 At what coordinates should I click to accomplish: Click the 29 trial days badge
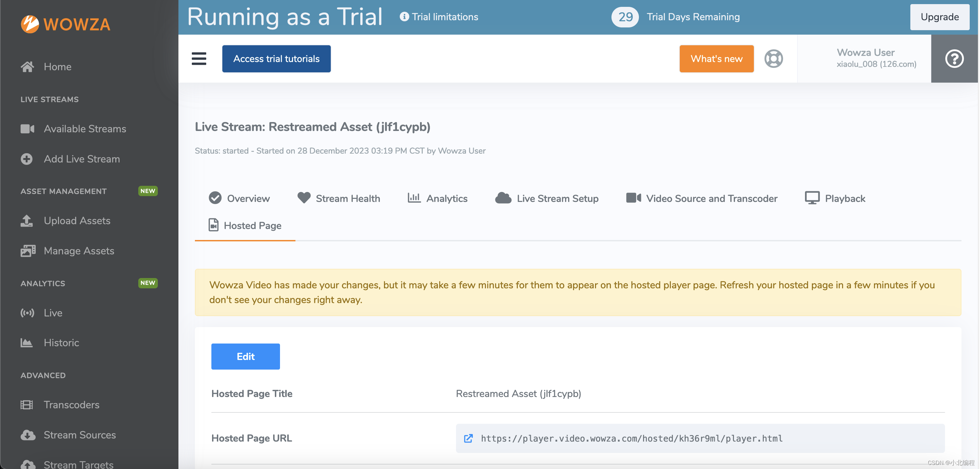[625, 17]
